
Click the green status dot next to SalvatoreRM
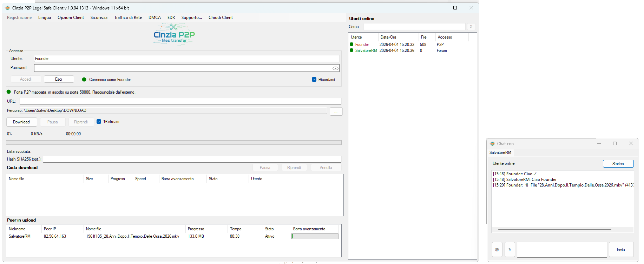click(x=351, y=50)
